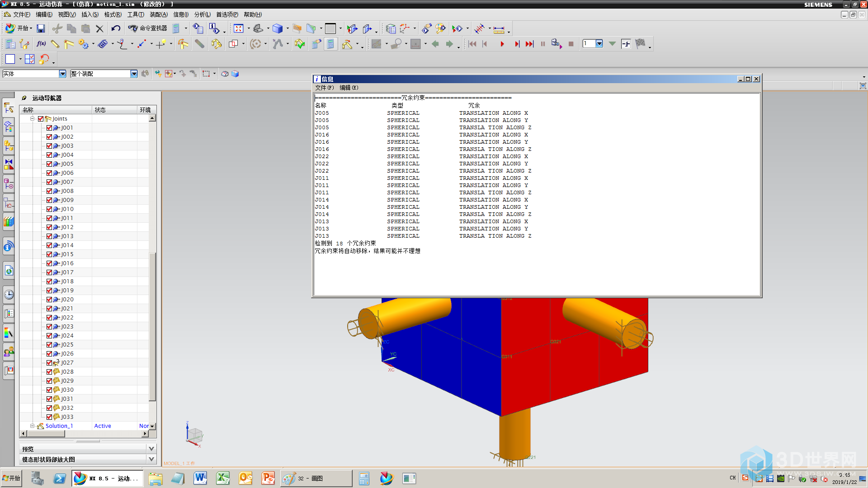Screen dimensions: 868x488
Task: Click the 名称 column header in navigator
Action: point(56,110)
